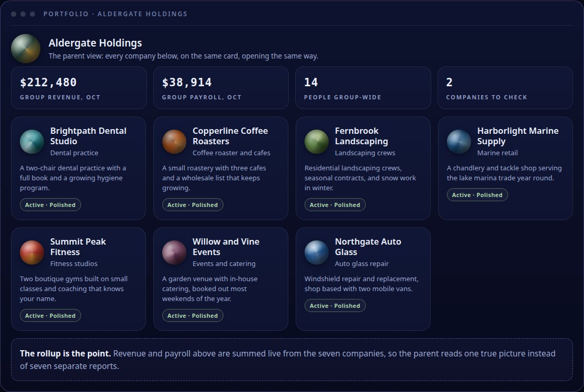Image resolution: width=584 pixels, height=392 pixels.
Task: Open the Northgate Auto Glass blue orb
Action: click(x=317, y=252)
